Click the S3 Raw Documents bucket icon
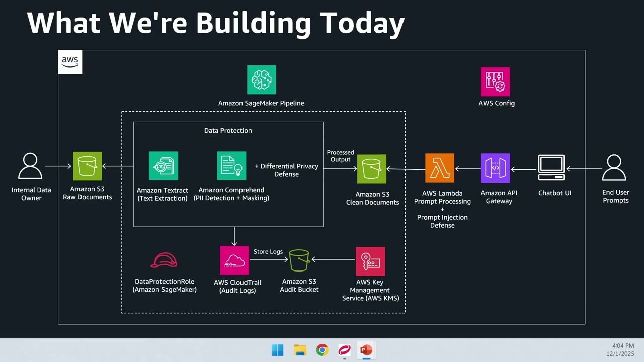This screenshot has width=644, height=362. 88,166
